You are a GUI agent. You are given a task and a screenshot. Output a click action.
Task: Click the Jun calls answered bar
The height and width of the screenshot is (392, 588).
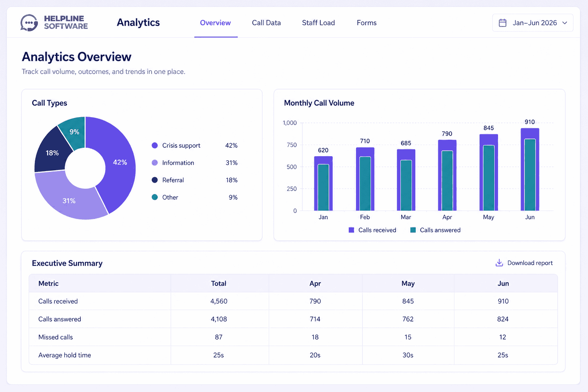pos(530,175)
